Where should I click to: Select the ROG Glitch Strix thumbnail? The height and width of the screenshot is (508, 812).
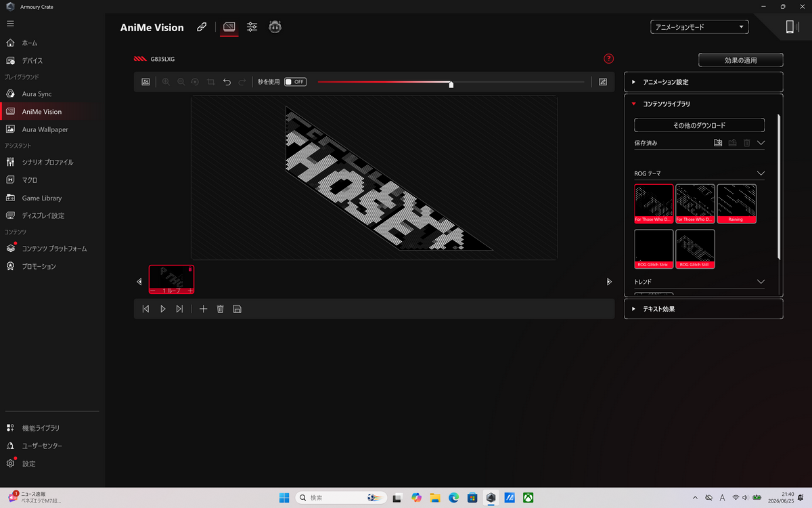(654, 249)
